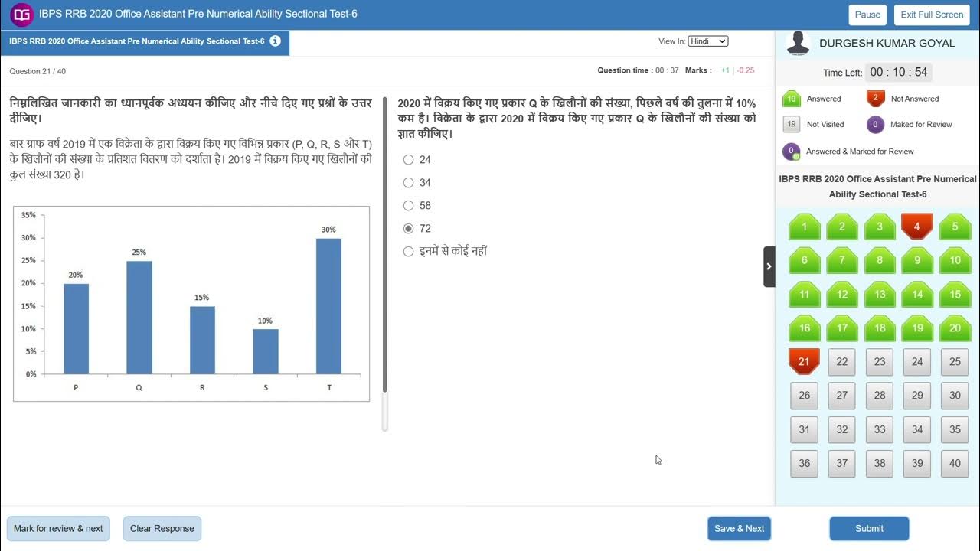
Task: Jump to unvisited question 25
Action: [955, 362]
